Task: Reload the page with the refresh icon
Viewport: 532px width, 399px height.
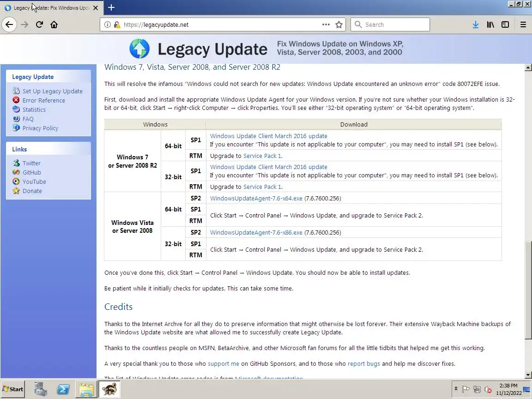Action: [x=39, y=24]
